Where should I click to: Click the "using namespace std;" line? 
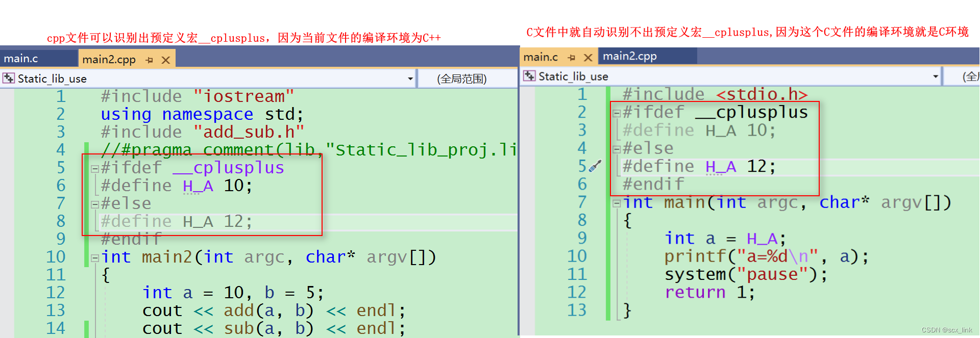(x=202, y=114)
